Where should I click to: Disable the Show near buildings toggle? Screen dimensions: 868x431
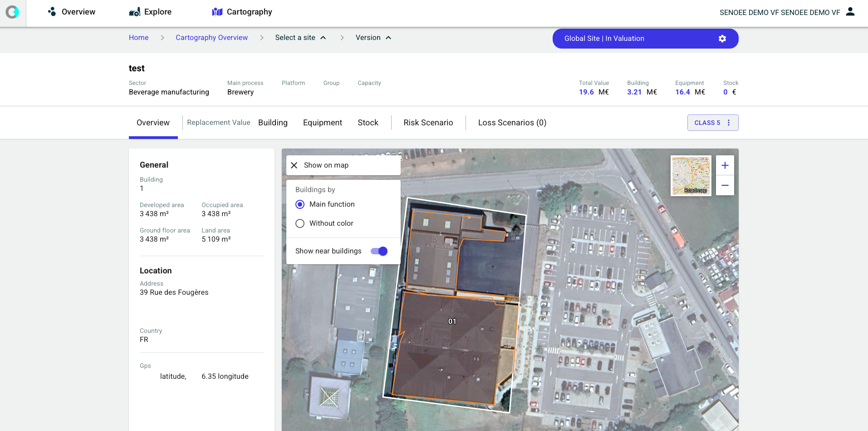[x=379, y=251]
